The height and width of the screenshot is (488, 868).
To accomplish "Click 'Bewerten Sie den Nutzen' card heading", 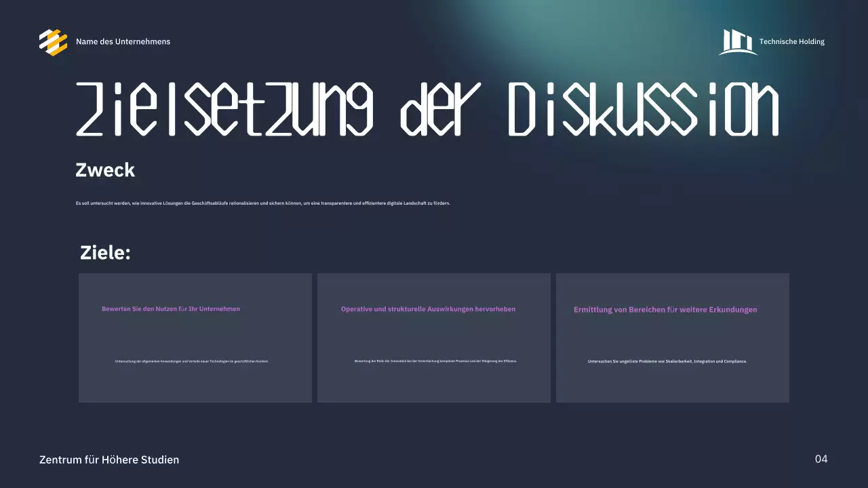I will click(171, 309).
